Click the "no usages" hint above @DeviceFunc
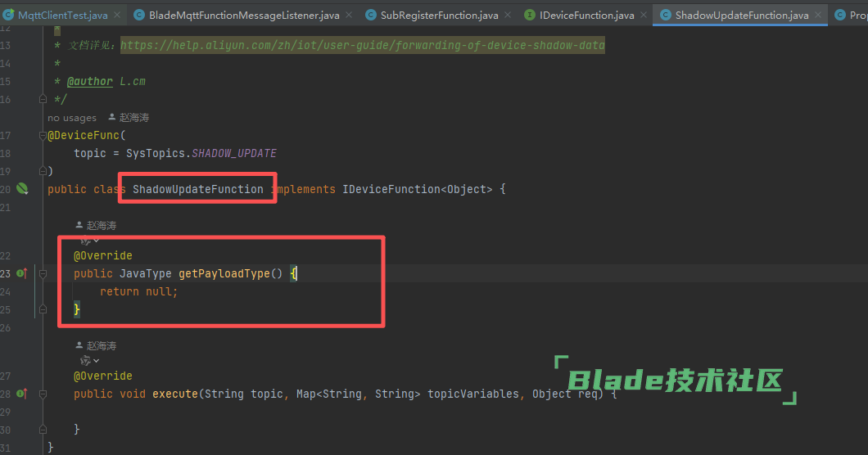This screenshot has width=868, height=455. click(72, 118)
